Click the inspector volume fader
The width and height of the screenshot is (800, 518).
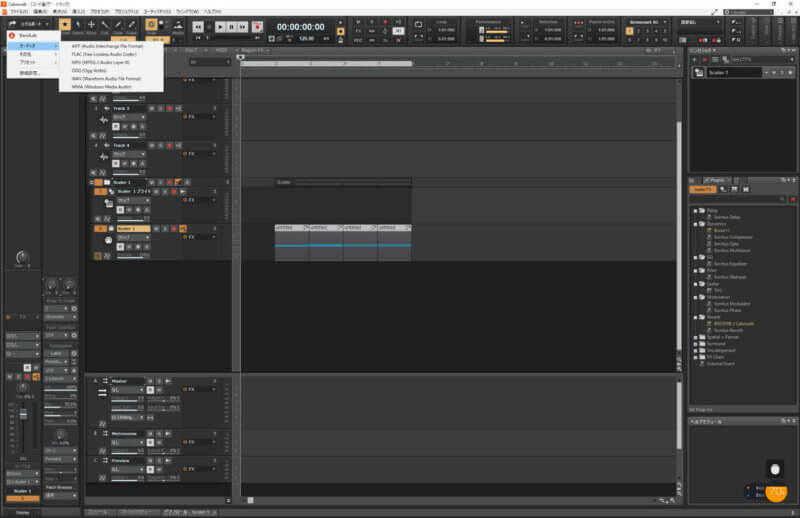(23, 414)
